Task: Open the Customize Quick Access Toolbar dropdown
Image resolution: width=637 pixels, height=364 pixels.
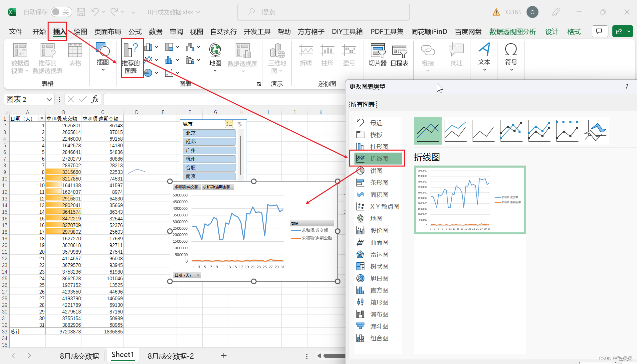Action: (133, 12)
